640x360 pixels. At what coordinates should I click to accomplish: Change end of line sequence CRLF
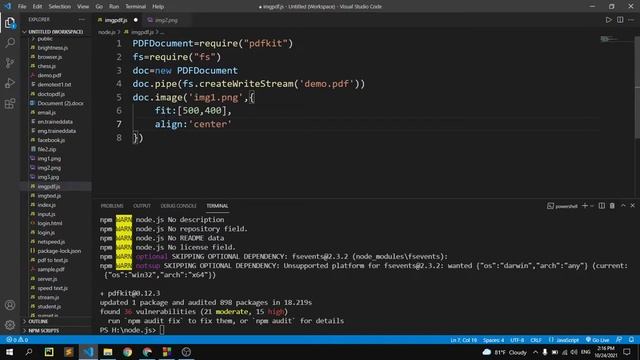(x=536, y=340)
